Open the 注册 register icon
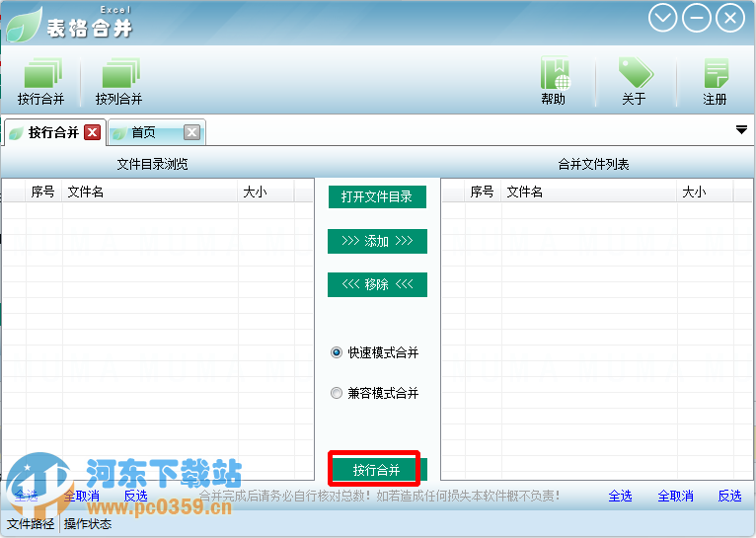 pos(715,81)
